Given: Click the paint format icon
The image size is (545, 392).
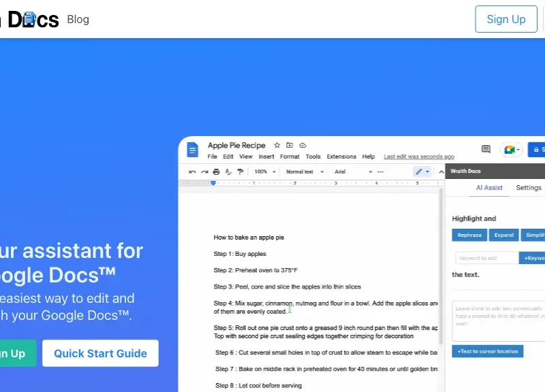Looking at the screenshot, I should (x=240, y=171).
